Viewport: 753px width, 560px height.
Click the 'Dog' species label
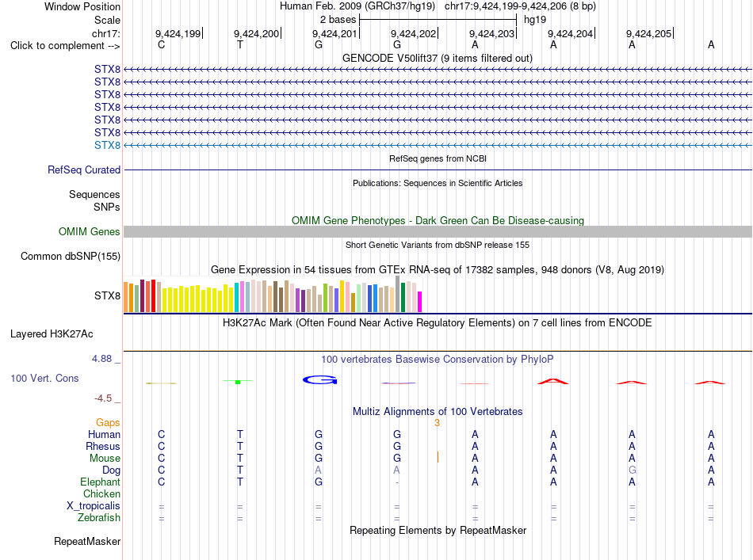(112, 470)
